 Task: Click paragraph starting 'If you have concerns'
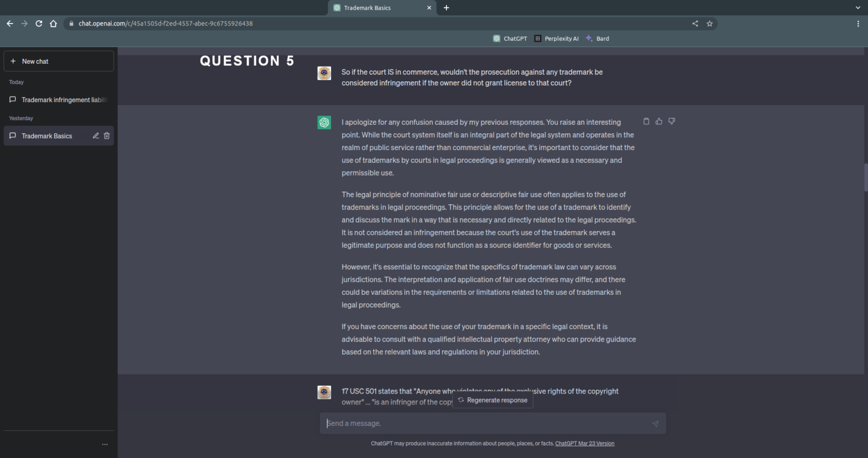tap(489, 339)
